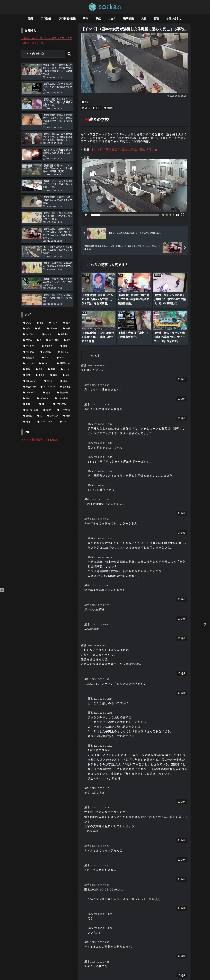Screen dimensions: 210x980
Task: Reply to the 10:51 comment via 返信
Action: [182, 379]
